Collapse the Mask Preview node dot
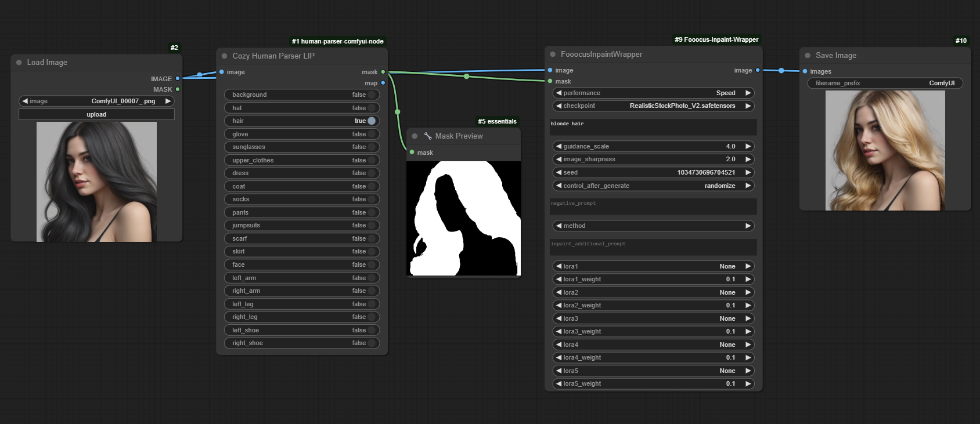 (x=415, y=136)
